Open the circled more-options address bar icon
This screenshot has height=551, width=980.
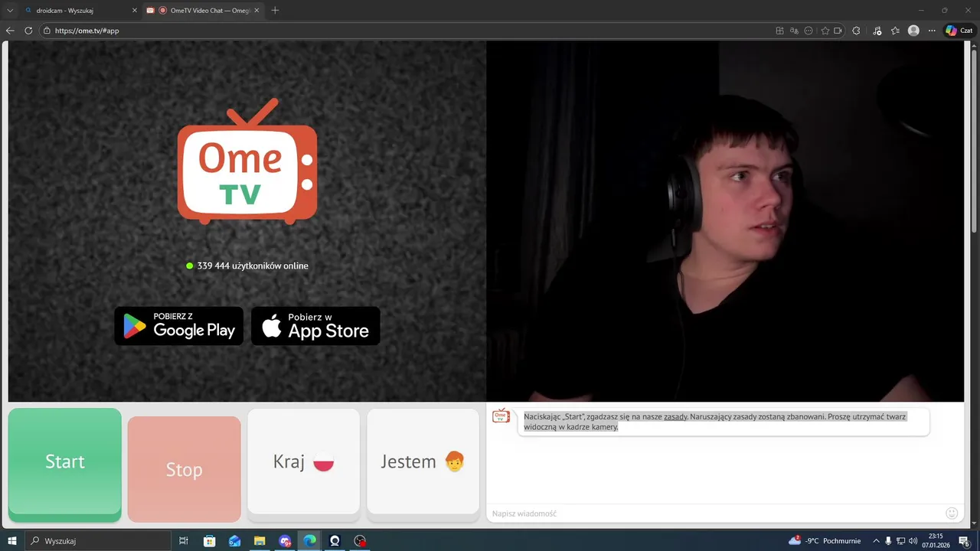[x=808, y=31]
